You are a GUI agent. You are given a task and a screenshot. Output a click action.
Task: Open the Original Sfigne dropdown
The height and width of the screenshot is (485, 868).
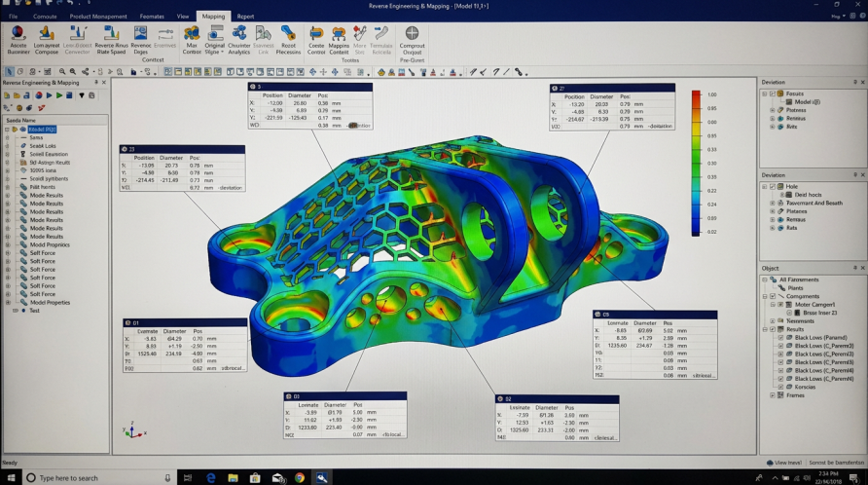tap(215, 40)
